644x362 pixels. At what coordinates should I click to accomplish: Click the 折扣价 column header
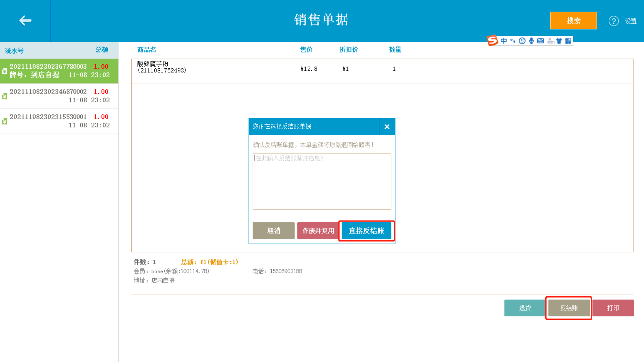348,50
